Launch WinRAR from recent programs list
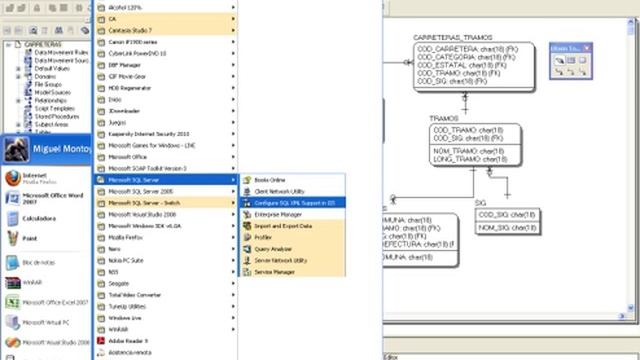The image size is (640, 360). point(46,282)
